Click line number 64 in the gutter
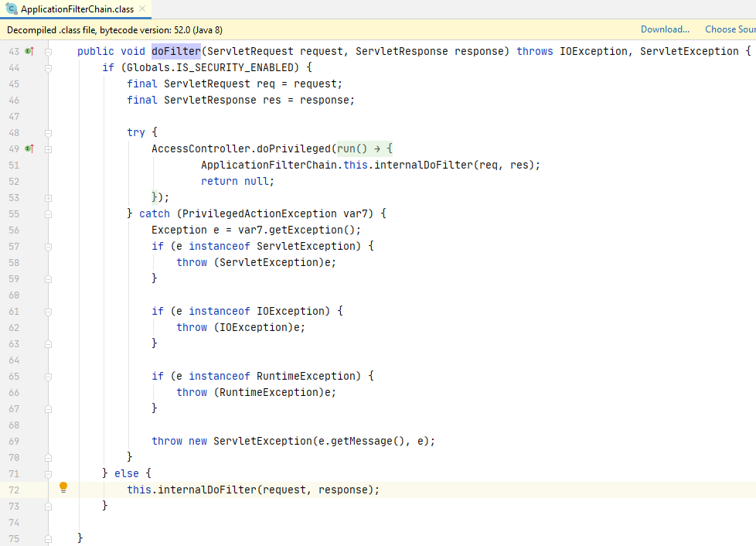 pyautogui.click(x=14, y=360)
